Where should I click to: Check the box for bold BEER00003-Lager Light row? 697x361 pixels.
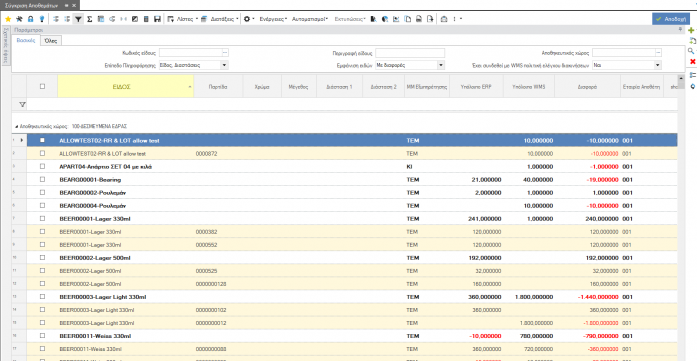[42, 297]
